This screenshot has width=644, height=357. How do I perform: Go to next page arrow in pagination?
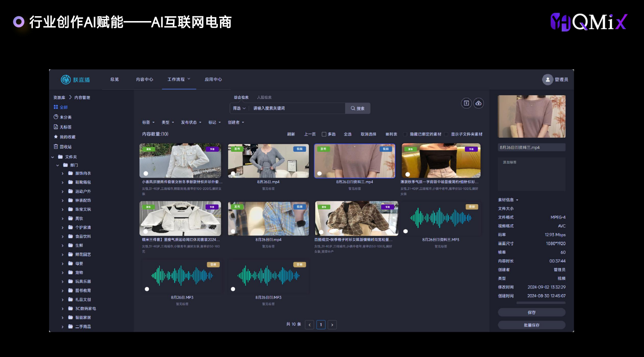point(332,325)
